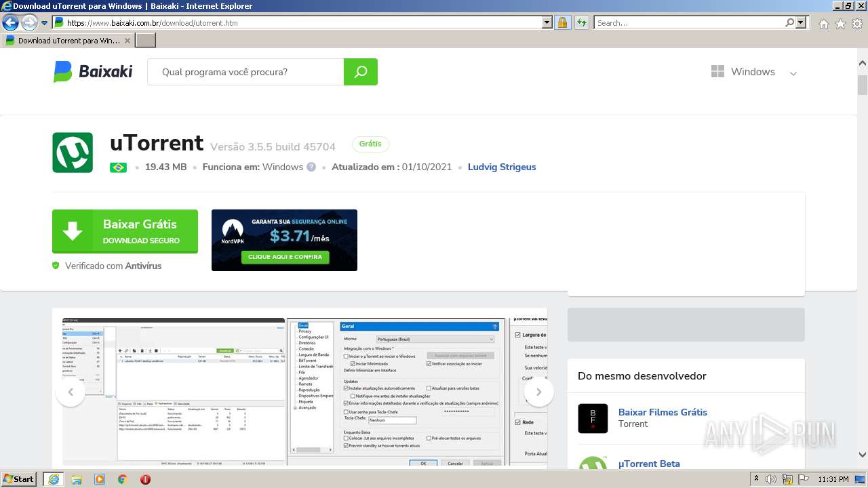Viewport: 868px width, 488px height.
Task: Open the search provider dropdown
Action: click(x=802, y=22)
